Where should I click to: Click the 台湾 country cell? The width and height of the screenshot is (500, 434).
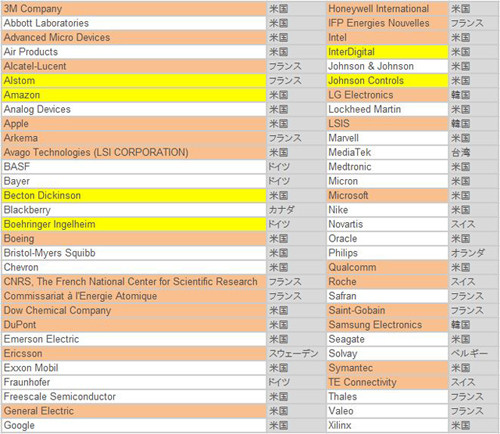tap(474, 153)
